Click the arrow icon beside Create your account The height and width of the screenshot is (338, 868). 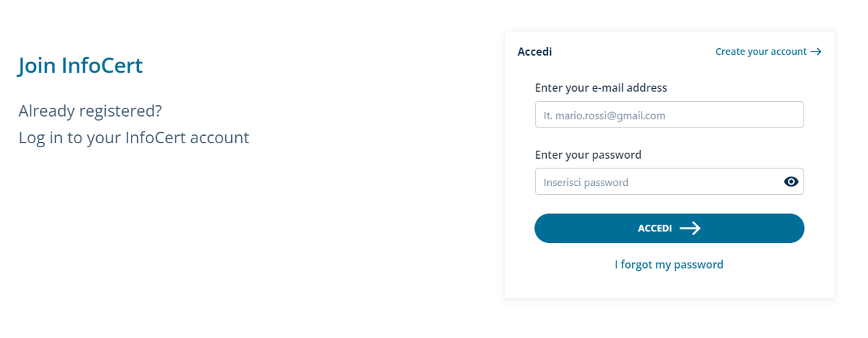pyautogui.click(x=816, y=52)
